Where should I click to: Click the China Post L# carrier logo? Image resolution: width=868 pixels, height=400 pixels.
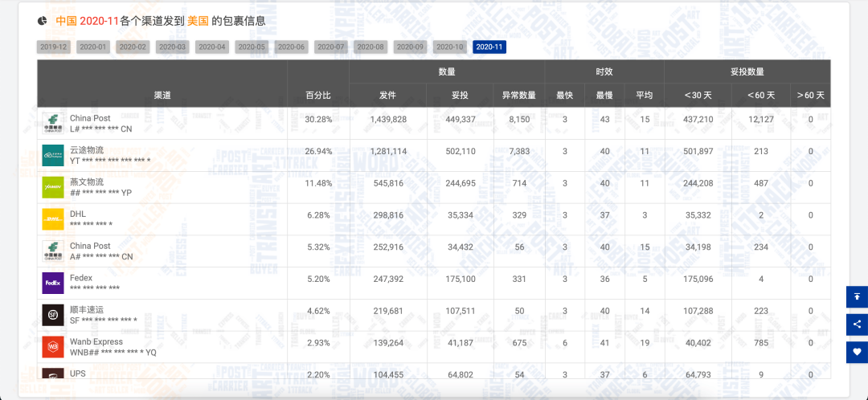pos(53,124)
